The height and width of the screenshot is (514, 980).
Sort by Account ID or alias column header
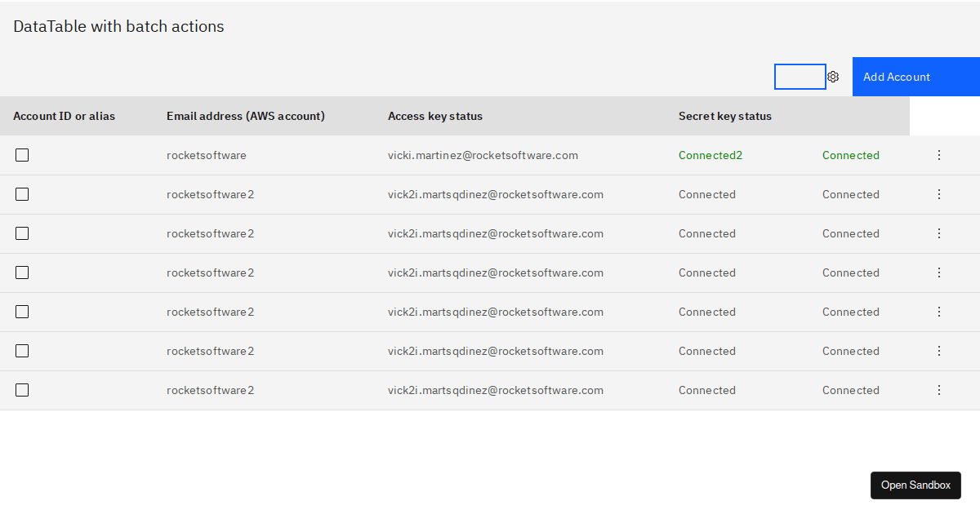pyautogui.click(x=65, y=116)
